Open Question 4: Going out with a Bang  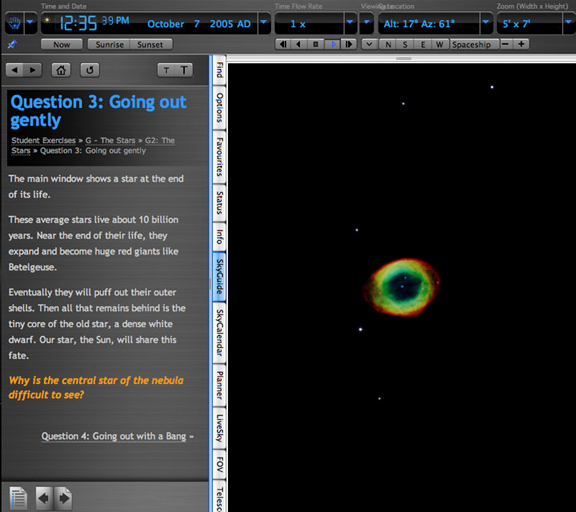point(114,436)
